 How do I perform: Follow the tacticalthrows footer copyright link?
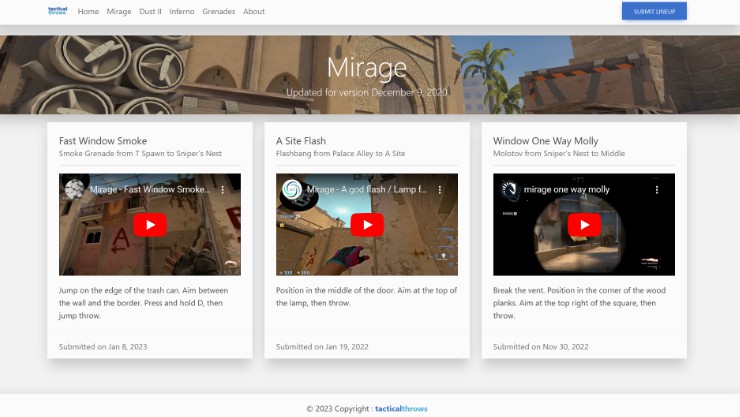pyautogui.click(x=401, y=408)
